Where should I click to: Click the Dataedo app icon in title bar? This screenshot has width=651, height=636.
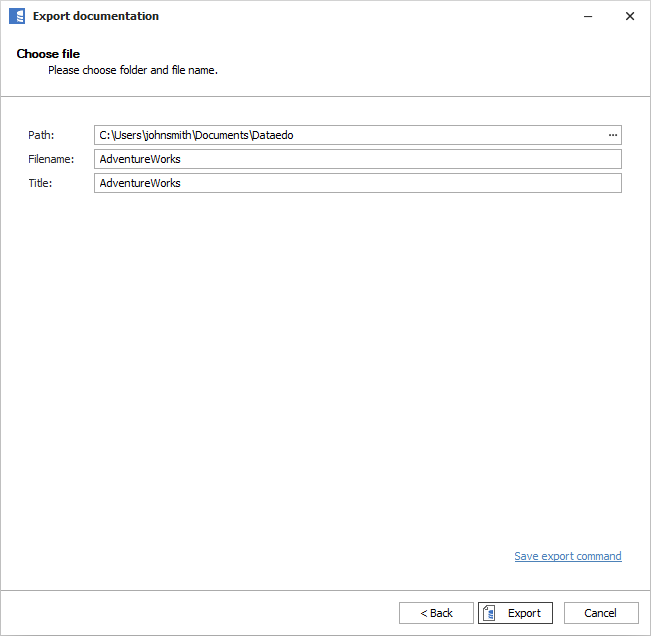coord(16,16)
